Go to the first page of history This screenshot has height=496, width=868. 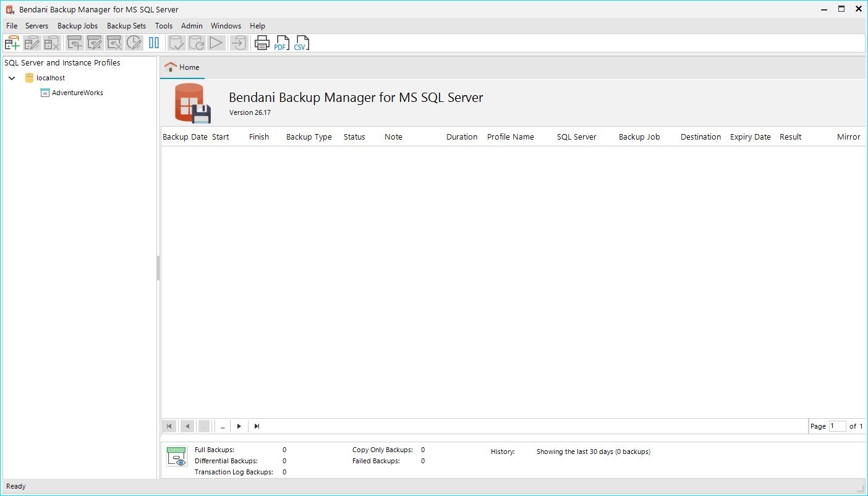[x=169, y=426]
